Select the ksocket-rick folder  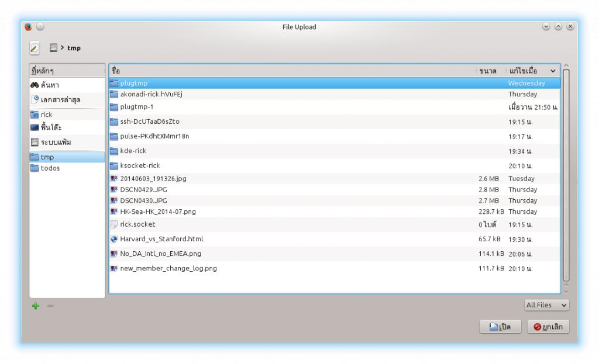pos(140,165)
